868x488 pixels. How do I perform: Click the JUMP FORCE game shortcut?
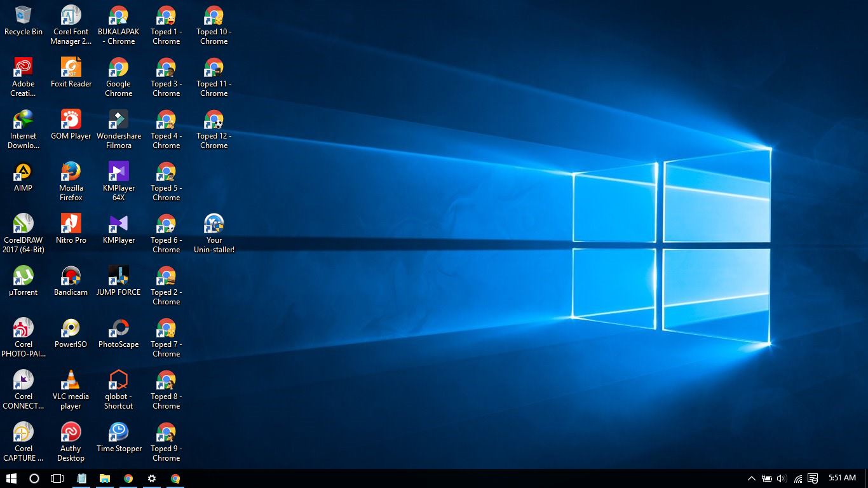(x=118, y=281)
